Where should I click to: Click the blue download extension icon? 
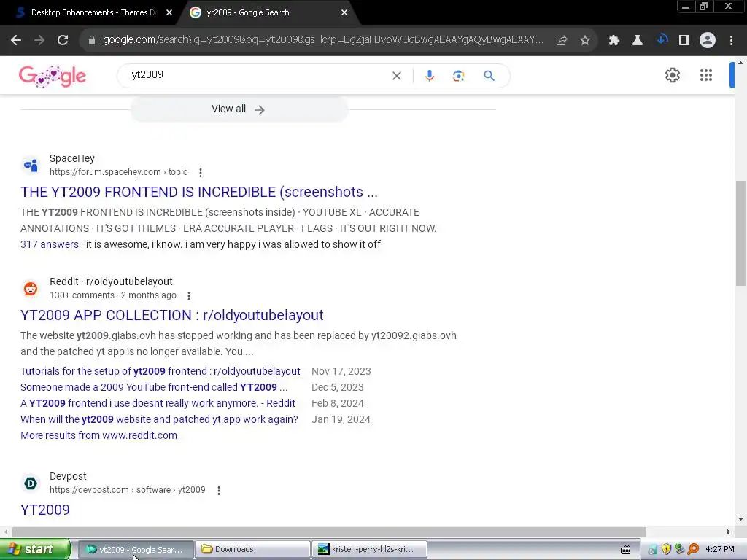(x=662, y=39)
